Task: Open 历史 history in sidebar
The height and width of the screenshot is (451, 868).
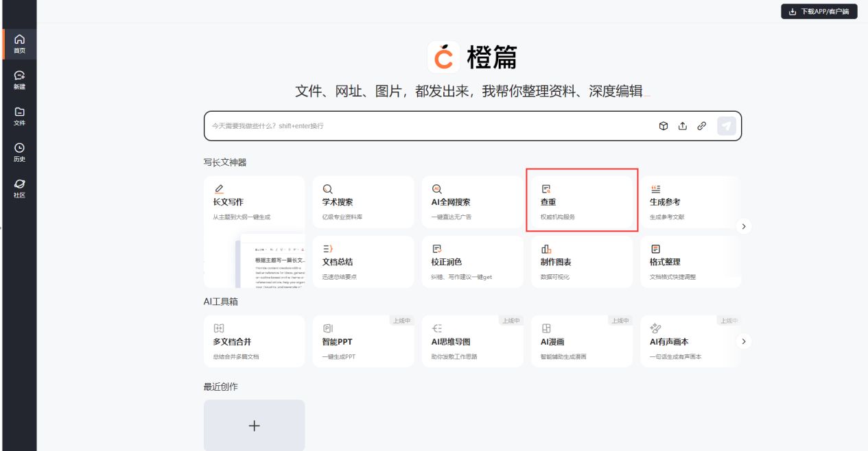Action: point(19,152)
